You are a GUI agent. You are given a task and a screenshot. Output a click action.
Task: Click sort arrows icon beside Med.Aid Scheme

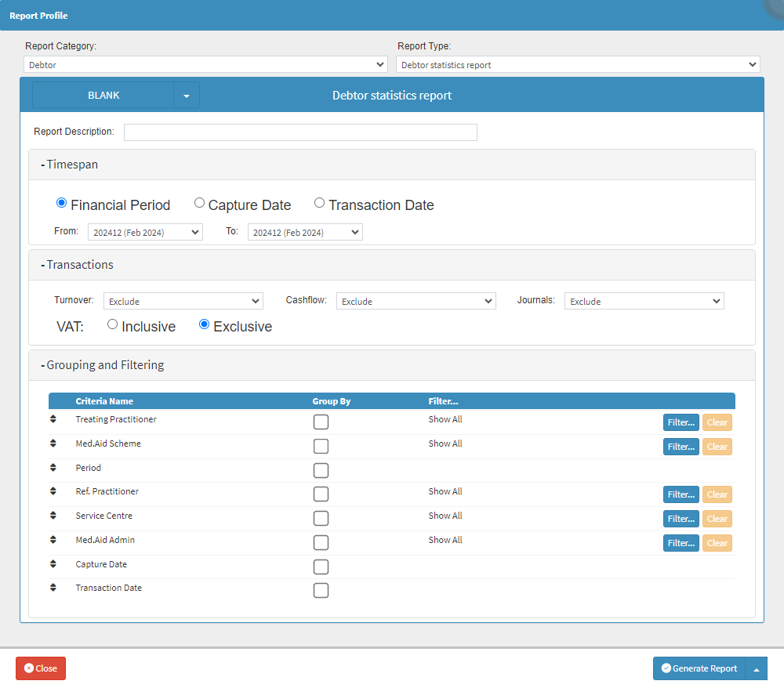[x=53, y=444]
